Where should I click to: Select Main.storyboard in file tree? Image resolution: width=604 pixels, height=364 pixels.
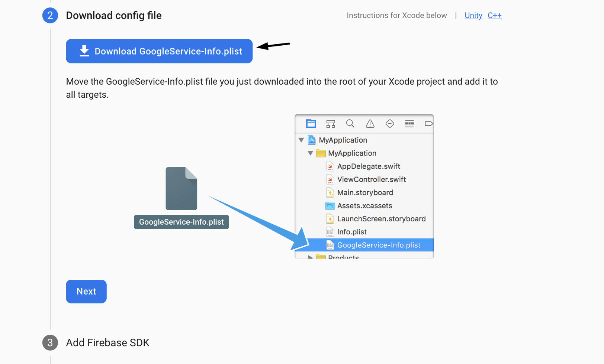[364, 192]
